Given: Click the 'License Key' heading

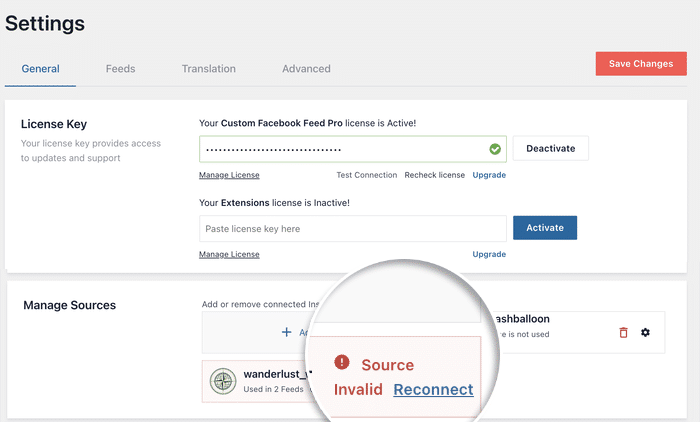Looking at the screenshot, I should pyautogui.click(x=54, y=124).
